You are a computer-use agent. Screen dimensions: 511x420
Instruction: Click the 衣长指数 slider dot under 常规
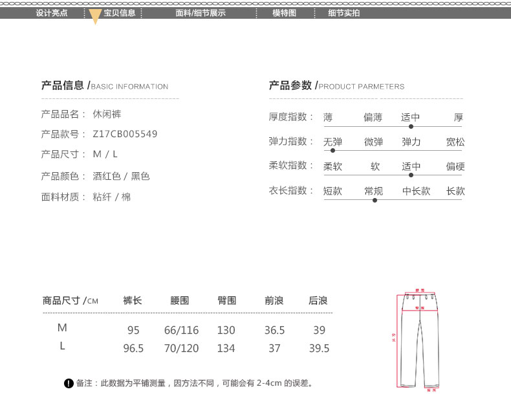tap(375, 200)
